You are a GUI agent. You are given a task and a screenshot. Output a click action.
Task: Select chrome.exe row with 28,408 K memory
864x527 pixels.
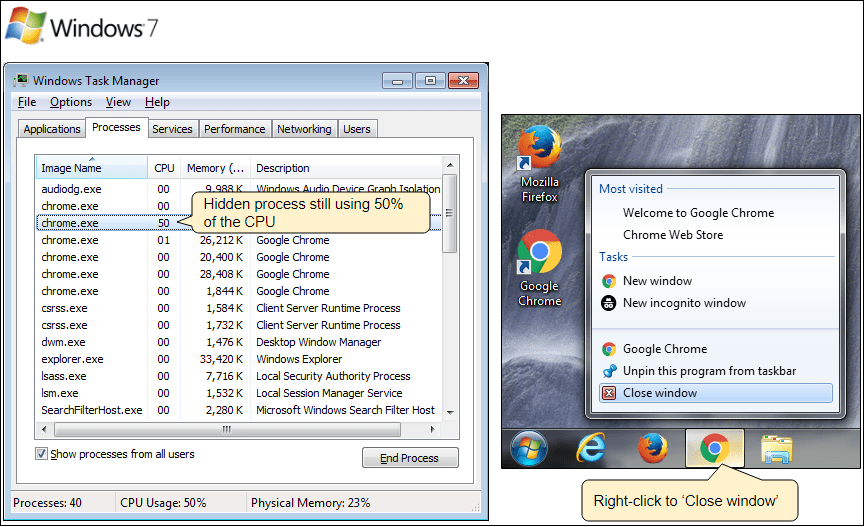coord(239,275)
